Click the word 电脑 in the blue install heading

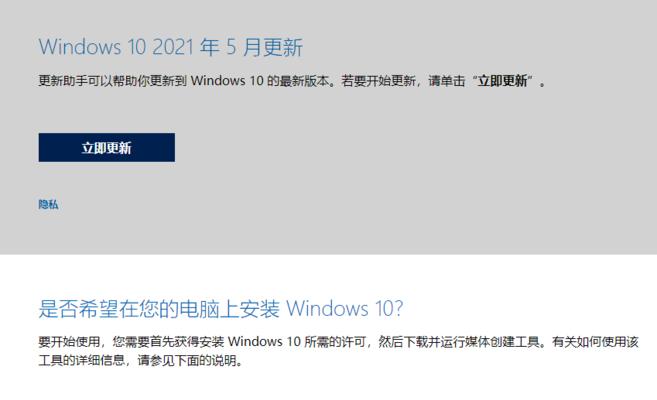(x=200, y=309)
